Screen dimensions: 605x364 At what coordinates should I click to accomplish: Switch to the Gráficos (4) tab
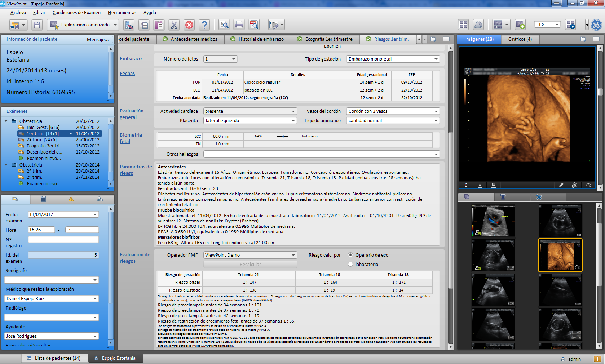pos(520,39)
